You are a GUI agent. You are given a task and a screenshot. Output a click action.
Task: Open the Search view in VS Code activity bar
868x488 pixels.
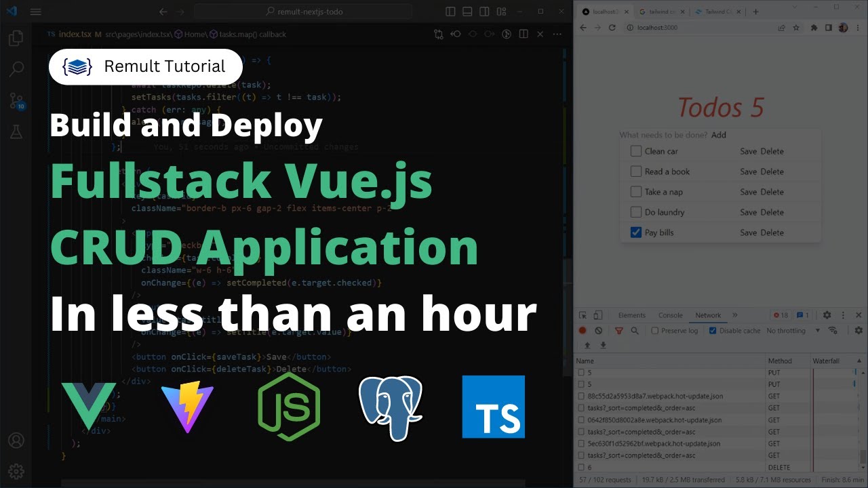(x=16, y=69)
